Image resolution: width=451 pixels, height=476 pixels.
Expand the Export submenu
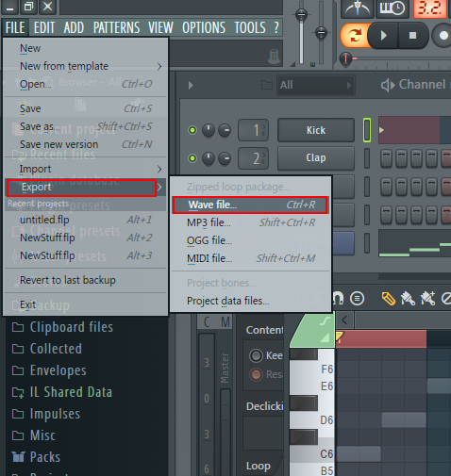point(85,188)
